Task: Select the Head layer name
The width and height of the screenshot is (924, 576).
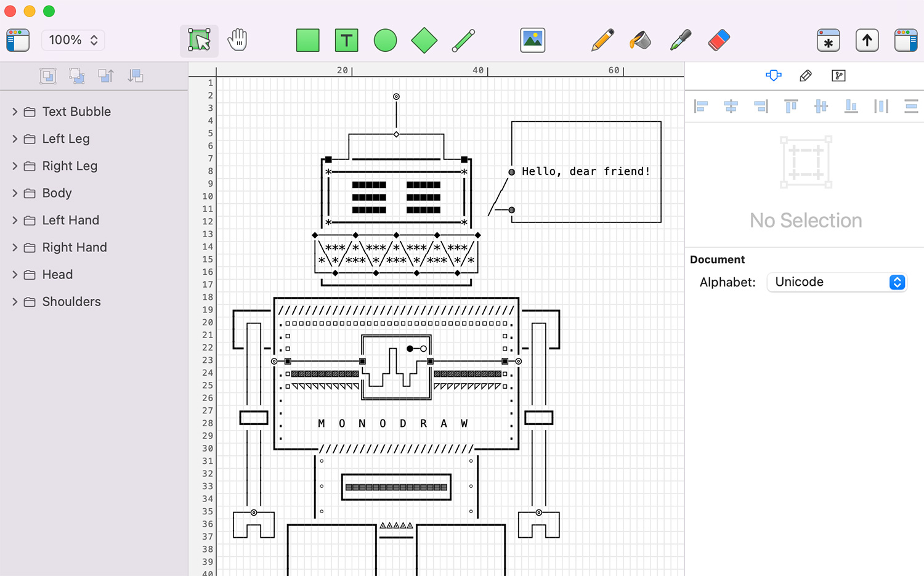Action: point(57,274)
